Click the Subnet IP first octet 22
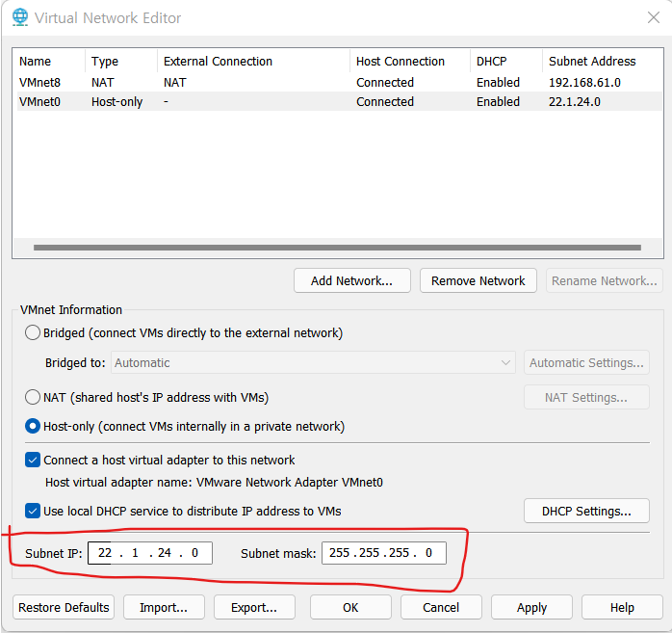Screen dimensions: 672x633 (x=105, y=553)
